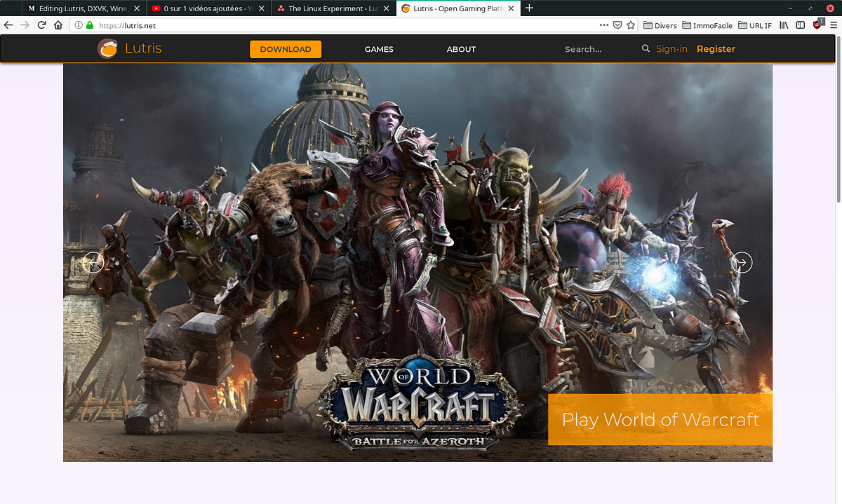Click the World of Warcraft banner image
842x504 pixels.
pyautogui.click(x=417, y=262)
